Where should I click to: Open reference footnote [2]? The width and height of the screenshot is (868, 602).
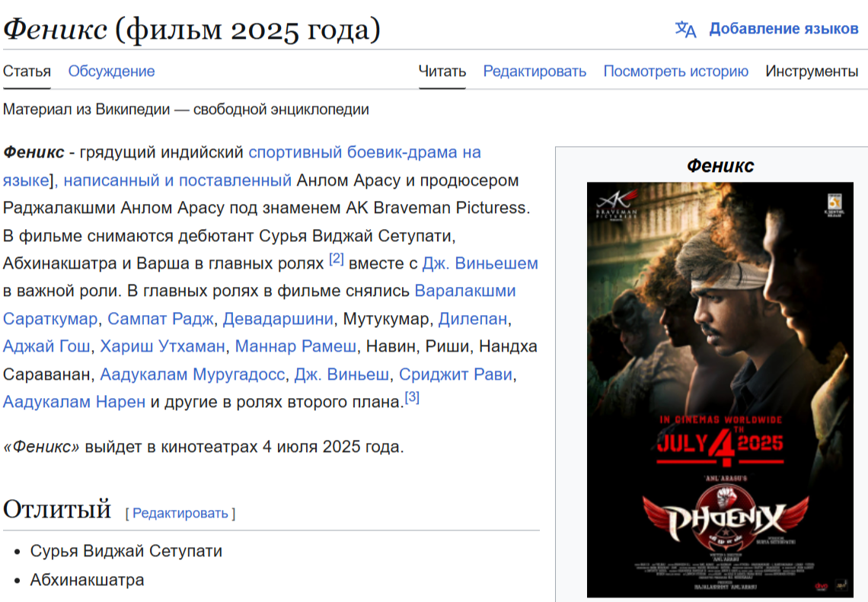(336, 259)
